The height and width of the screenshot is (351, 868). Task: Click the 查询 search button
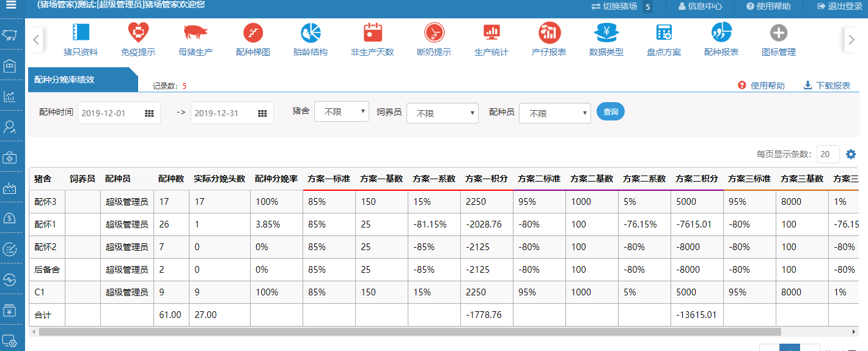point(611,112)
